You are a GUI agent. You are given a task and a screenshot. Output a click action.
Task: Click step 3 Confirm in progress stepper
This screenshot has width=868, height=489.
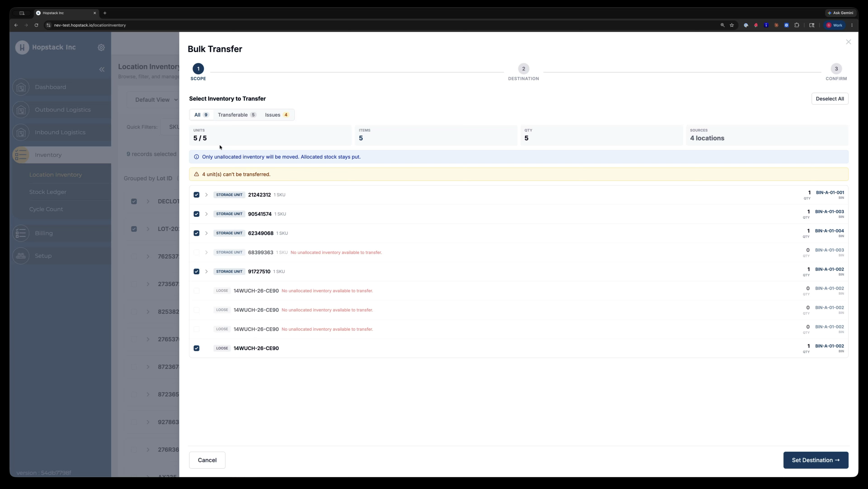pos(836,72)
